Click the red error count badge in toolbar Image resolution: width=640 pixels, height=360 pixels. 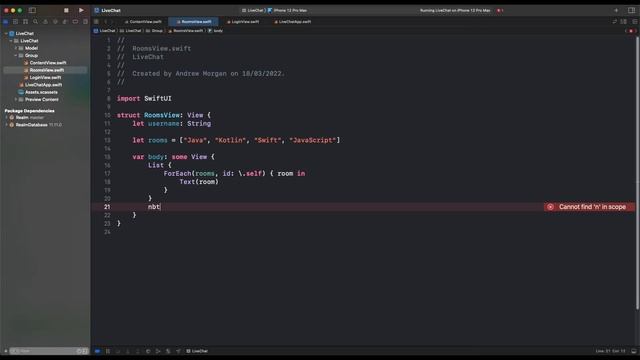point(500,10)
